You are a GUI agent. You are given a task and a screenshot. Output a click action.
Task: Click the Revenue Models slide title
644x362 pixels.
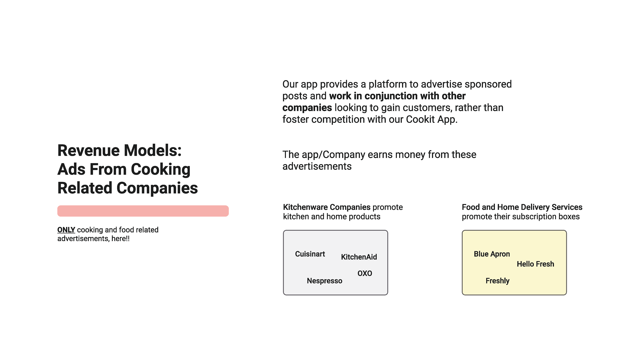click(x=127, y=169)
